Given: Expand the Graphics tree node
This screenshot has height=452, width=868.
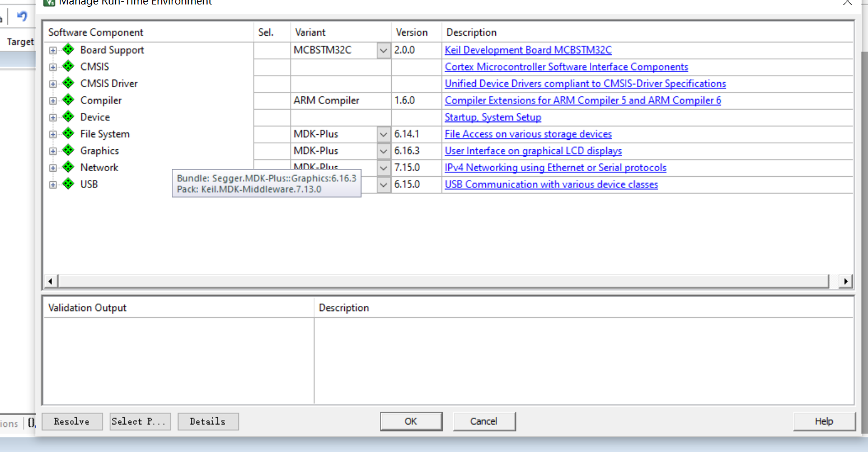Looking at the screenshot, I should click(53, 151).
